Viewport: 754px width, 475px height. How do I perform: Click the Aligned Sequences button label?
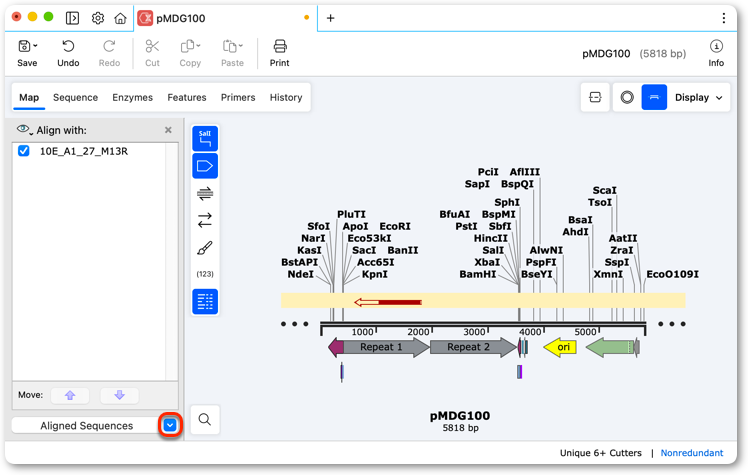click(x=87, y=425)
